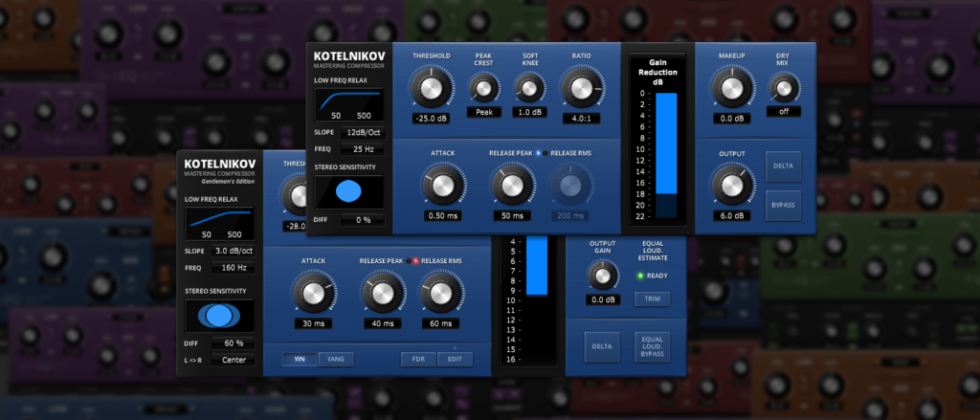Click Low Freq Relax curve in front window

pos(348,104)
